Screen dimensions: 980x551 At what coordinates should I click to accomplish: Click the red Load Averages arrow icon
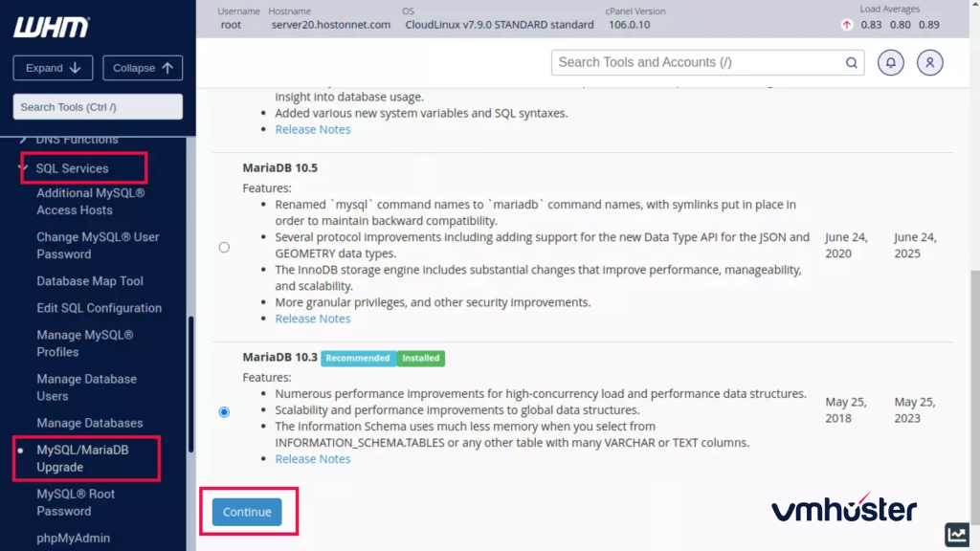[846, 26]
